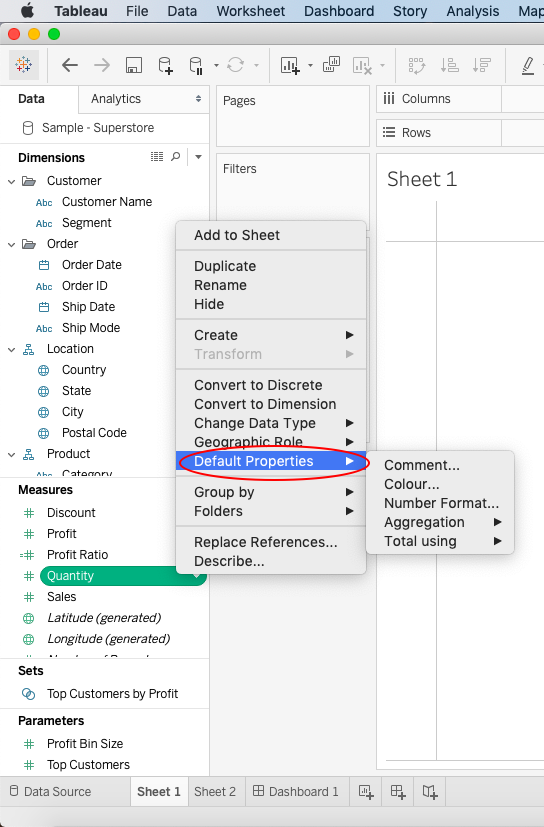Open the Folders submenu
The image size is (544, 827).
pos(271,511)
